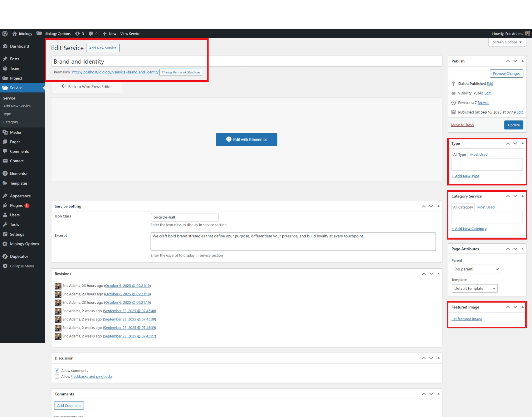Viewport: 532px width, 417px height.
Task: Enable Allow trackbacks and pingbacks checkbox
Action: point(57,376)
